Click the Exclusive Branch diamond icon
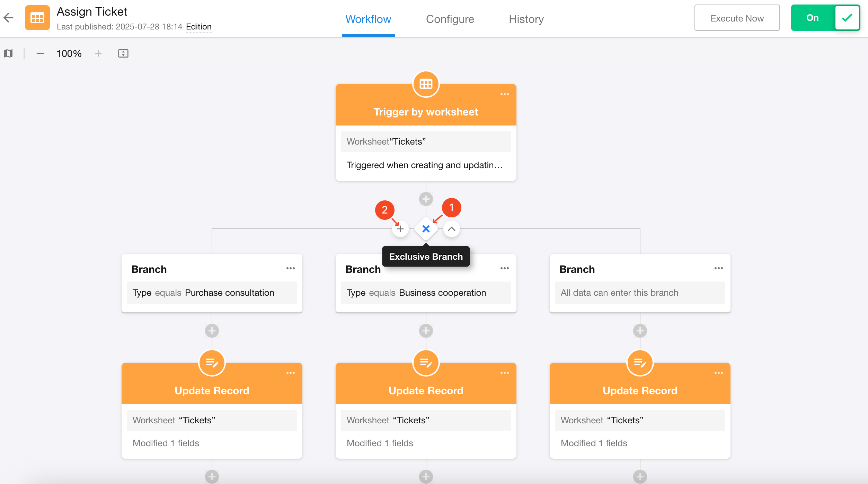The height and width of the screenshot is (484, 868). pos(426,229)
